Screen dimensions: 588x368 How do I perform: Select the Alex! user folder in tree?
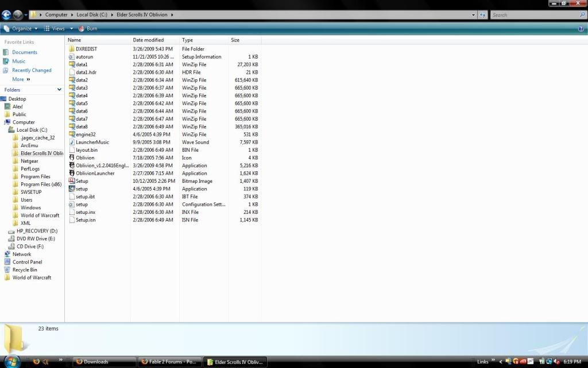pyautogui.click(x=18, y=106)
